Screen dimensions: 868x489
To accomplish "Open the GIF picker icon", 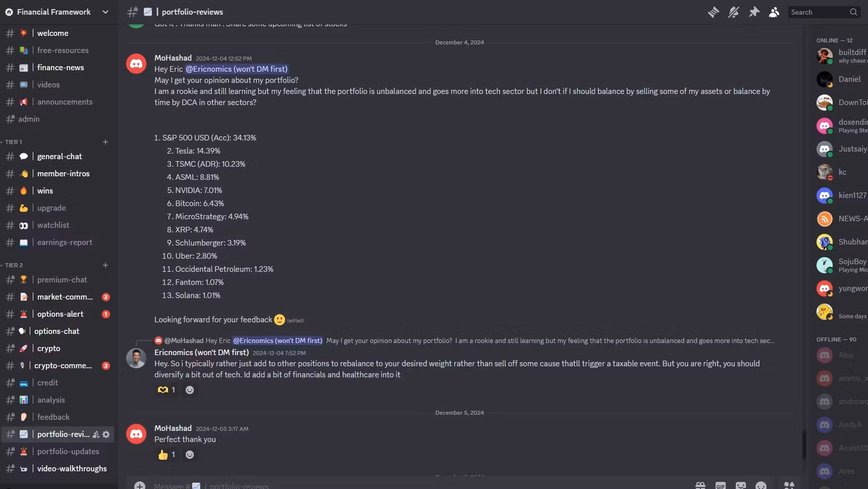I will pos(720,485).
